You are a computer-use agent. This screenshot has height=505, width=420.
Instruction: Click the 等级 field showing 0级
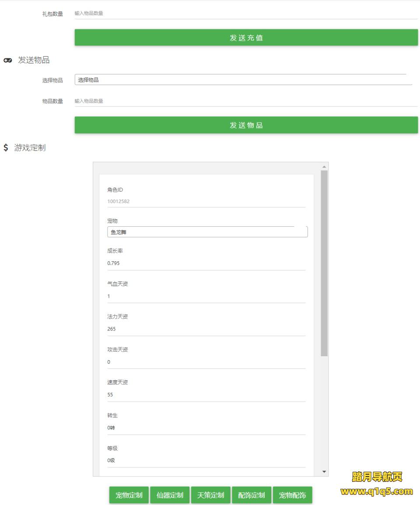(206, 460)
